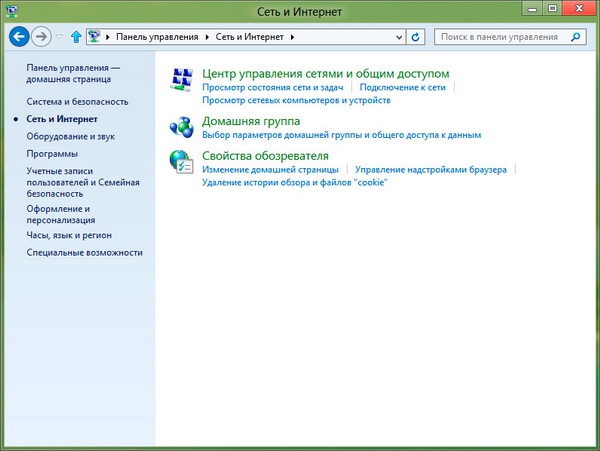Viewport: 600px width, 451px height.
Task: Click the Forward navigation arrow button
Action: point(42,37)
